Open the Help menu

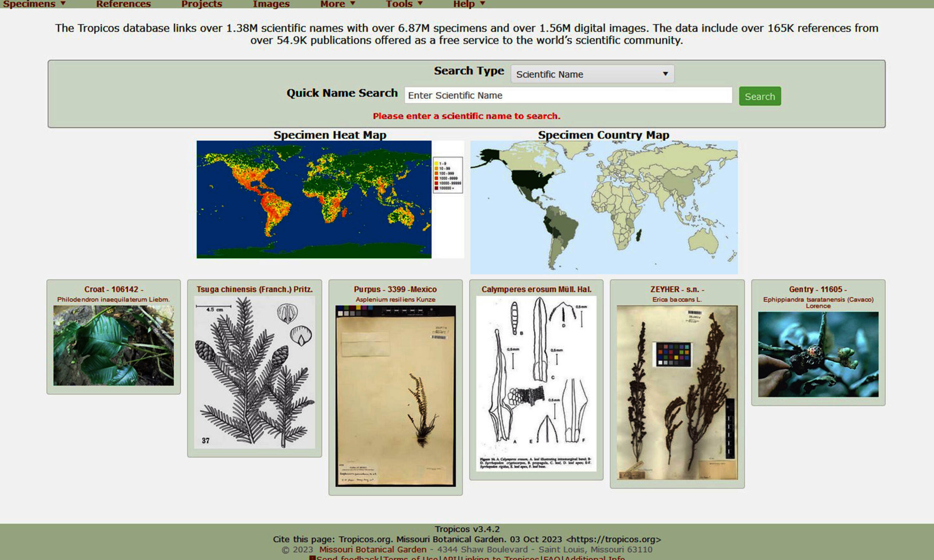469,4
